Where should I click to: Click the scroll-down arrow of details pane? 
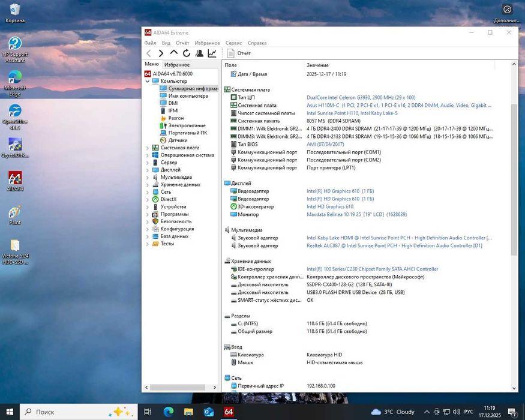(x=514, y=389)
